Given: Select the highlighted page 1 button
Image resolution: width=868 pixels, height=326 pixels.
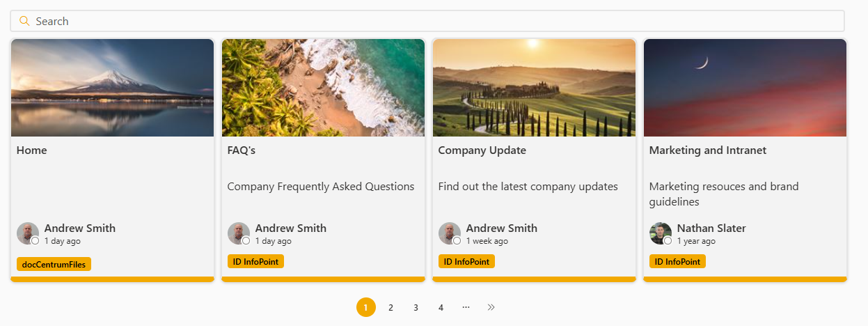Looking at the screenshot, I should (x=366, y=307).
